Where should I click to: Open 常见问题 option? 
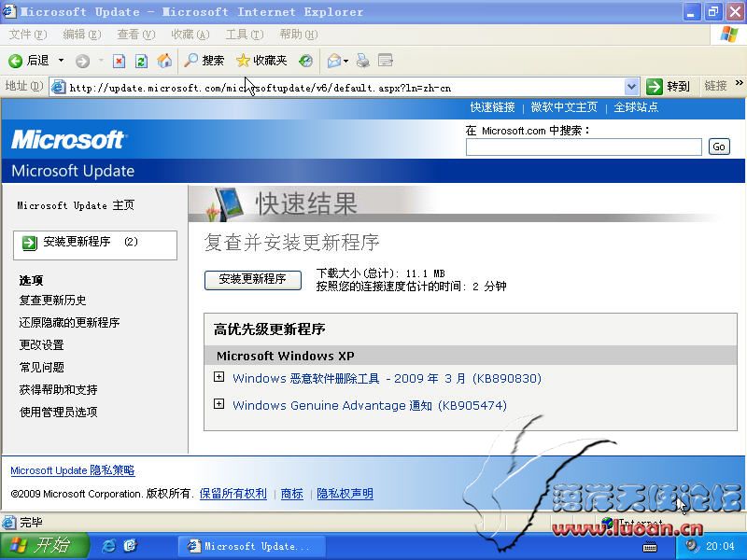pos(41,368)
